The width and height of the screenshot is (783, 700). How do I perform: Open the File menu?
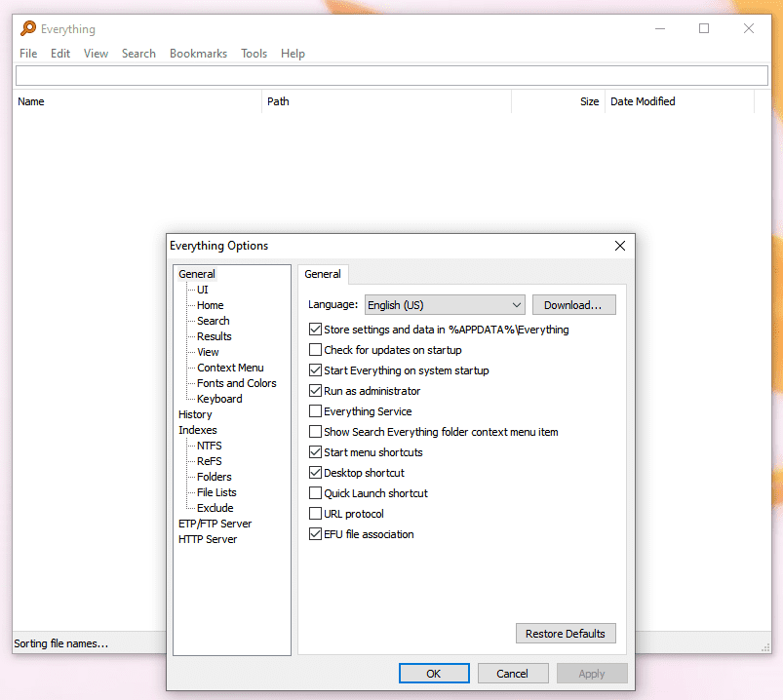[x=28, y=54]
